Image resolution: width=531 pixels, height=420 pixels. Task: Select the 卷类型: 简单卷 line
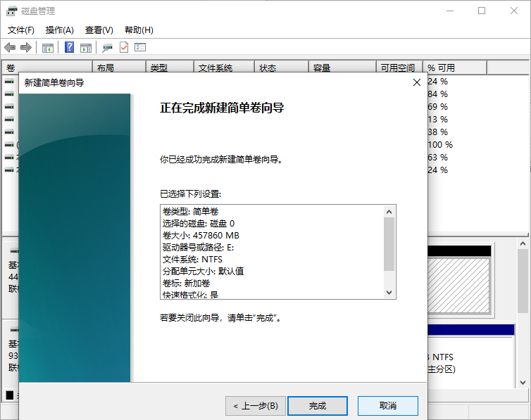pyautogui.click(x=190, y=212)
